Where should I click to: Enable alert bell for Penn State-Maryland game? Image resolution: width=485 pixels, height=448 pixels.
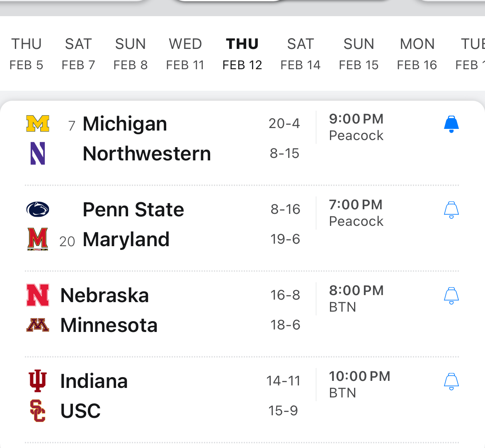pos(451,210)
